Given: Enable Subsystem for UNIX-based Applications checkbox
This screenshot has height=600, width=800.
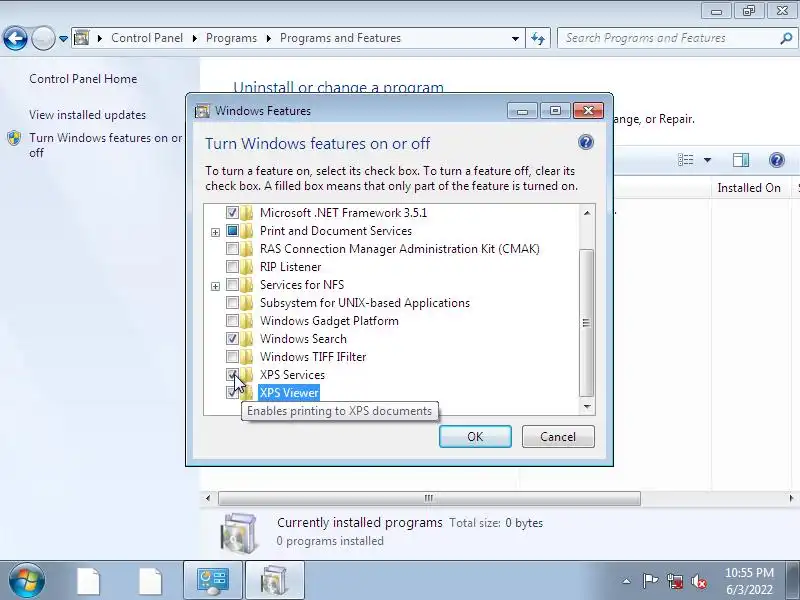Looking at the screenshot, I should (232, 303).
